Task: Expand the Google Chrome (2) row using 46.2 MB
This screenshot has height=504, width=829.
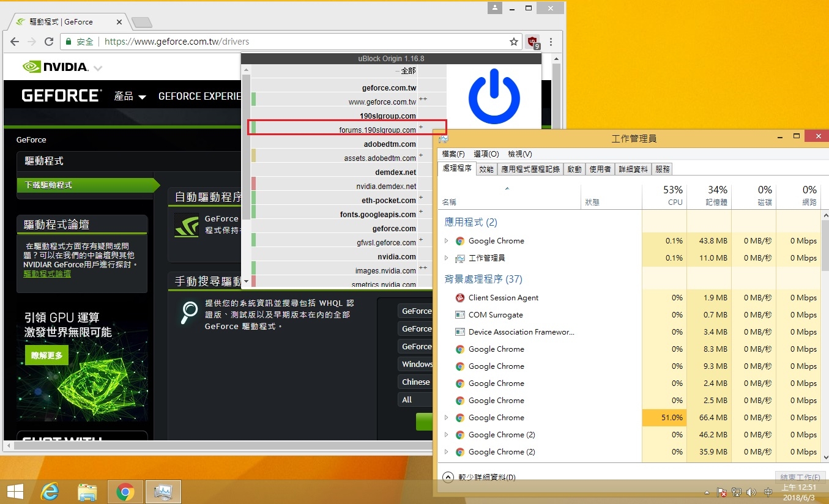Action: click(447, 435)
